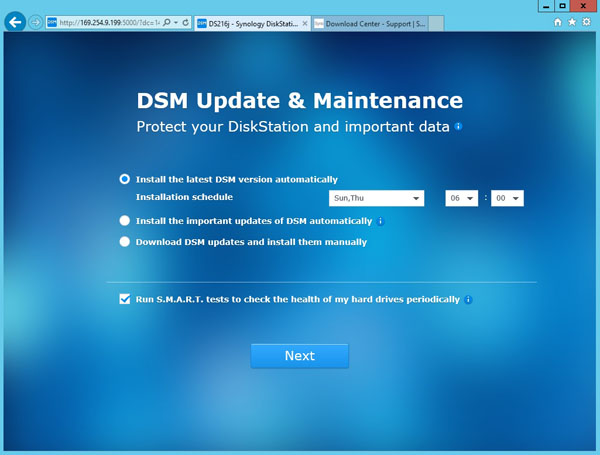This screenshot has width=600, height=455.
Task: Click the DSM site icon in address bar
Action: 52,23
